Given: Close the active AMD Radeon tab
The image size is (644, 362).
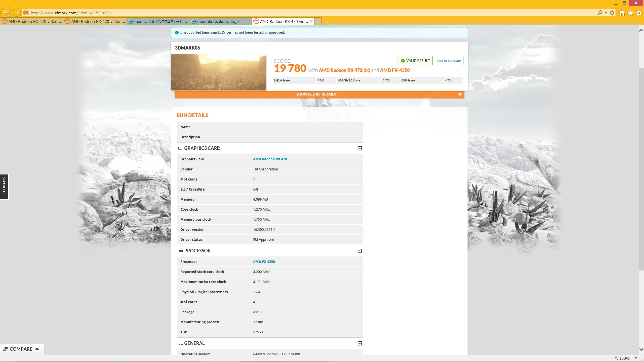Looking at the screenshot, I should pos(311,21).
